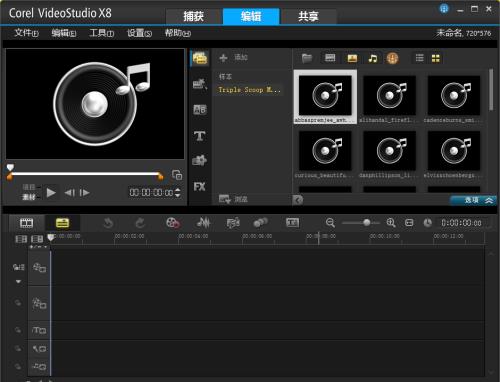Viewport: 500px width, 382px height.
Task: Select the Triple Scoop Music folder
Action: [249, 90]
